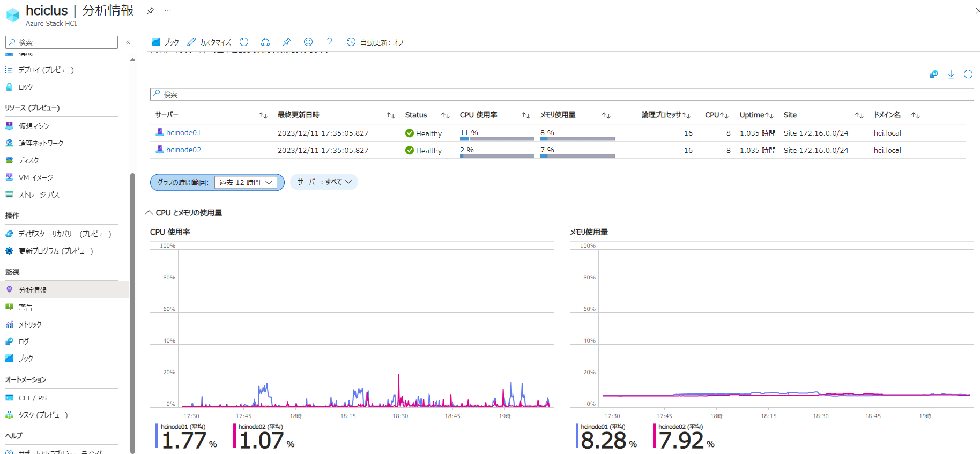Open 仮想マシン in the sidebar
The width and height of the screenshot is (980, 454).
pyautogui.click(x=33, y=126)
